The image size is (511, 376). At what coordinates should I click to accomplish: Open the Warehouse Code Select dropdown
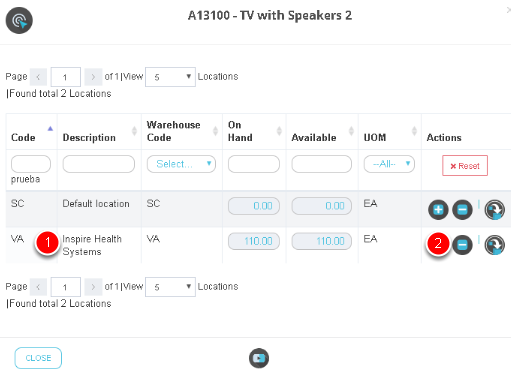[x=181, y=164]
